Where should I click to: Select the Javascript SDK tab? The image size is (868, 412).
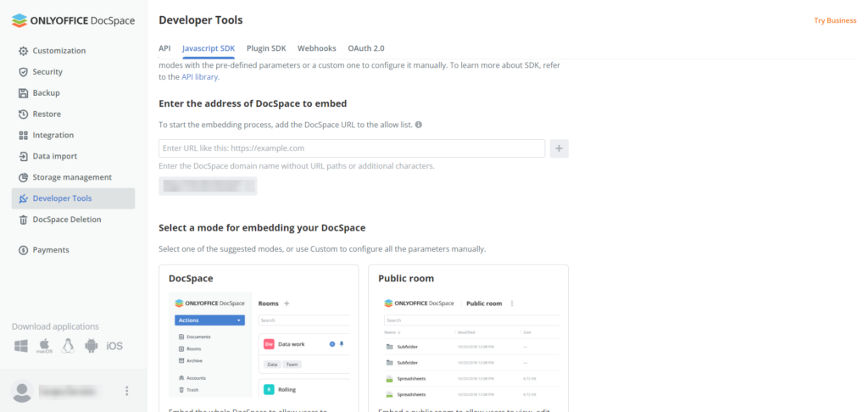coord(209,48)
